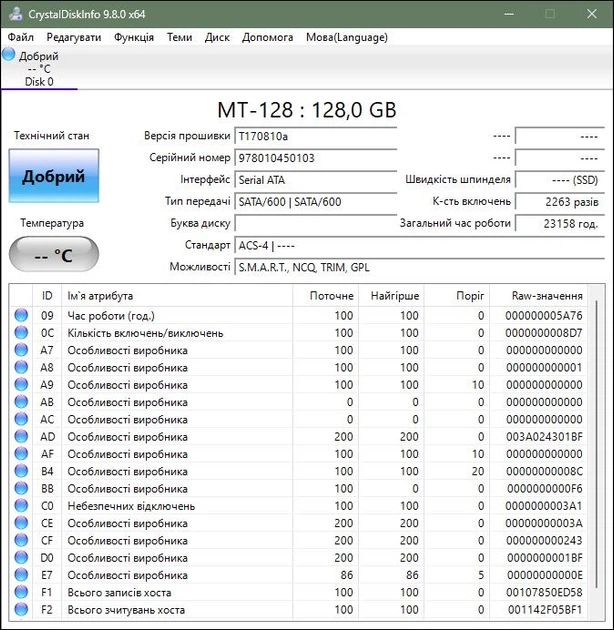Click the Поріг column header
The image size is (614, 630).
click(x=456, y=296)
